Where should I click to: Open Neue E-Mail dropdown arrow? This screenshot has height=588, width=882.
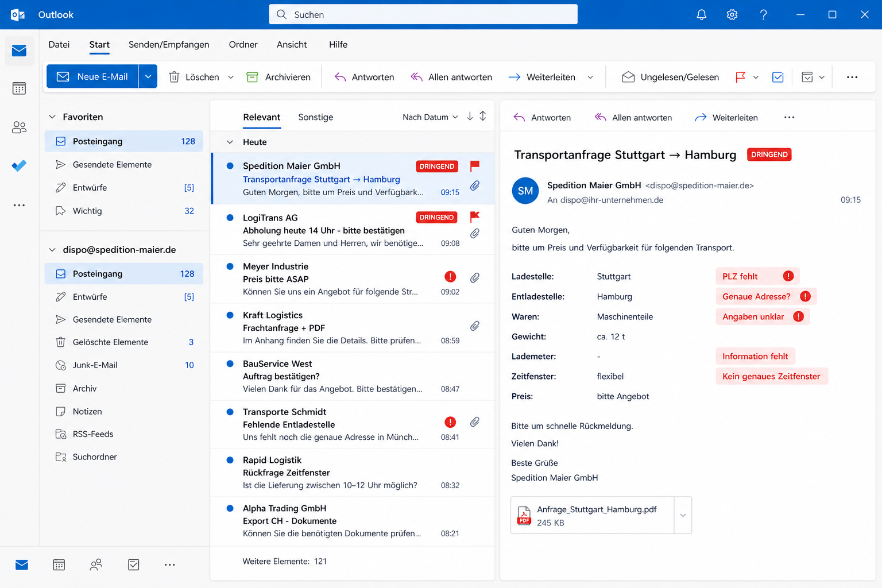(148, 76)
